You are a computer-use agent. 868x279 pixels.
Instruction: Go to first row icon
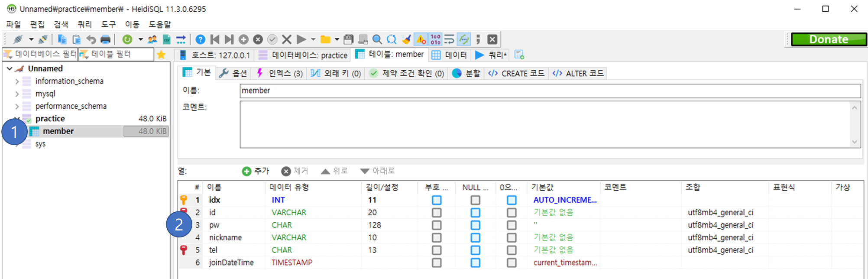215,39
